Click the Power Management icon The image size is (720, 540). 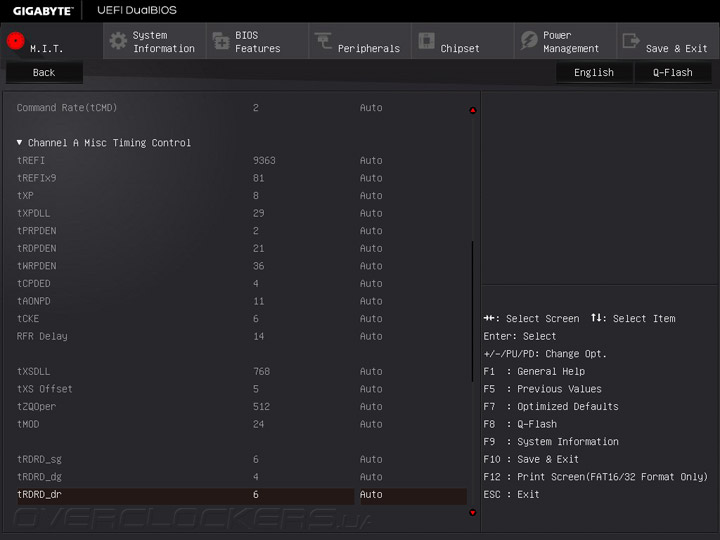click(529, 41)
